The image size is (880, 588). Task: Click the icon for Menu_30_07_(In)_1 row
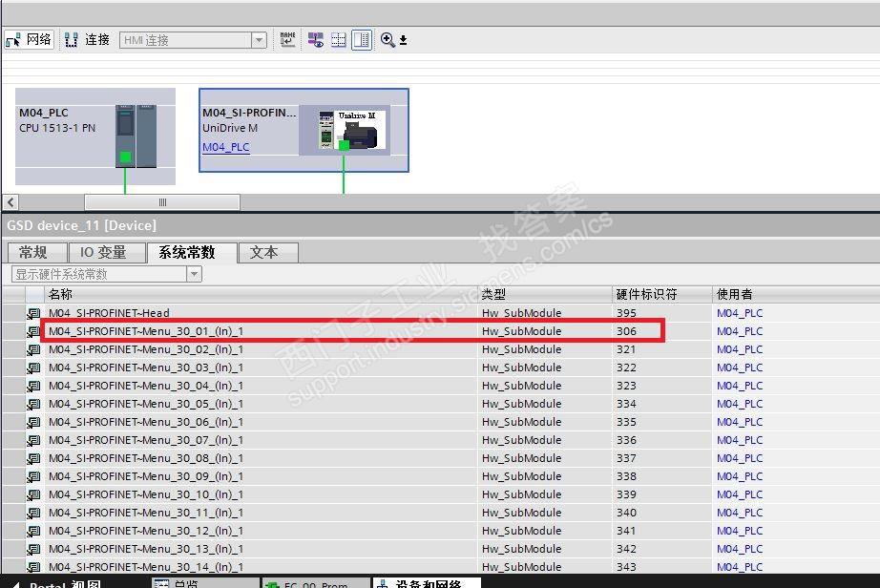click(33, 440)
